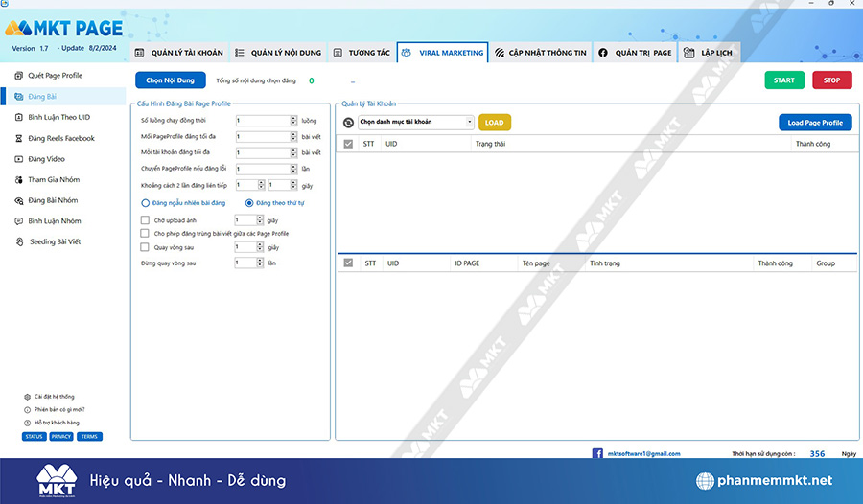The height and width of the screenshot is (504, 863).
Task: Click the Quét Page Profile sidebar icon
Action: [x=19, y=76]
